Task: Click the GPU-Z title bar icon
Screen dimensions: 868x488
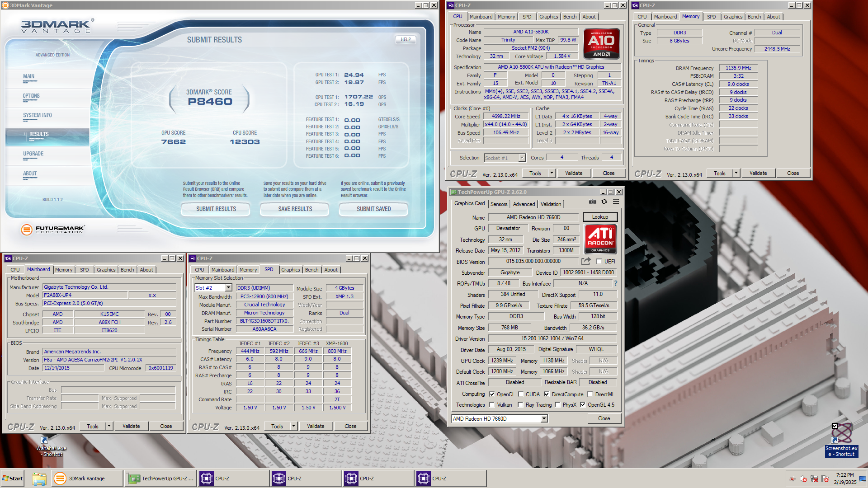Action: tap(453, 192)
